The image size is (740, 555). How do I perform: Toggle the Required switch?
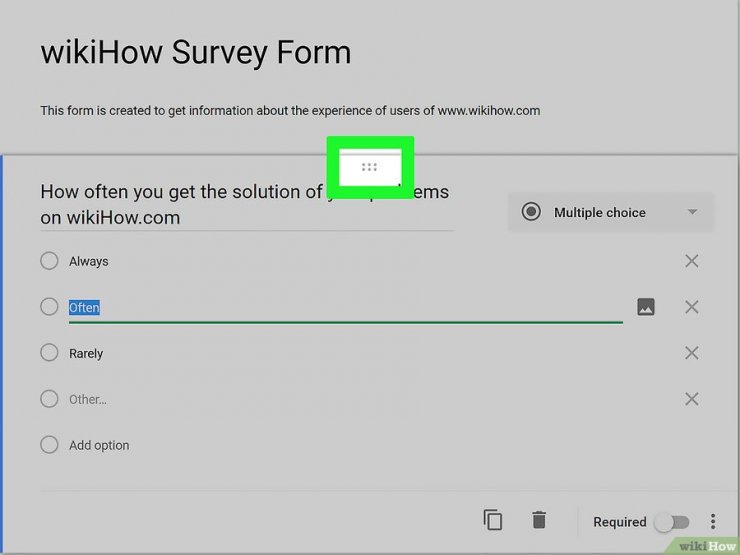pos(672,522)
